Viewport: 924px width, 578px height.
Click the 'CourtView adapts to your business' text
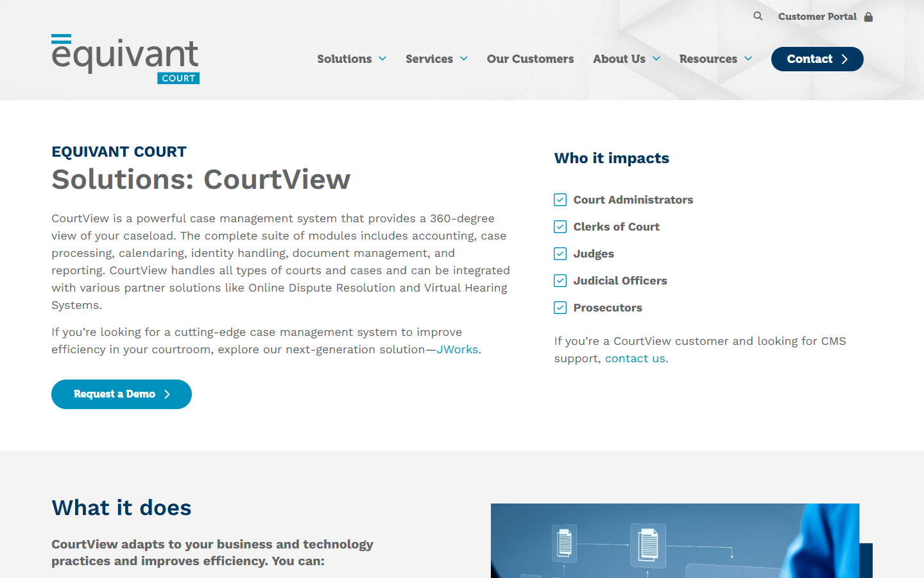(212, 552)
